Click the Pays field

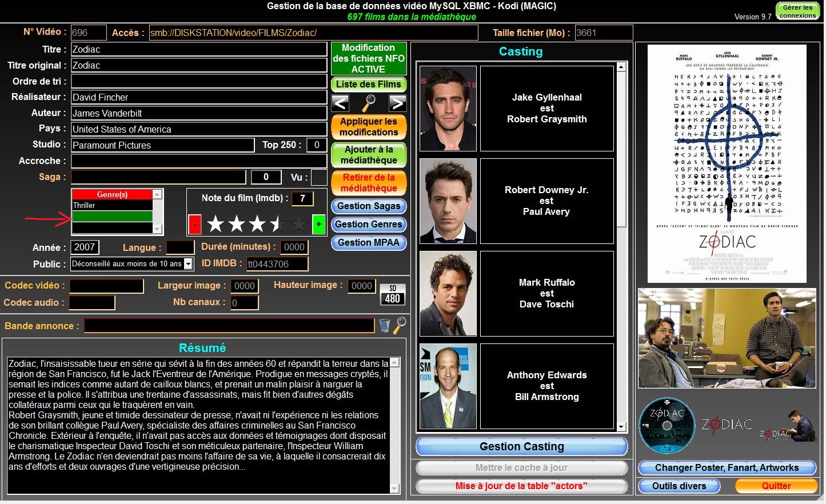coord(199,129)
